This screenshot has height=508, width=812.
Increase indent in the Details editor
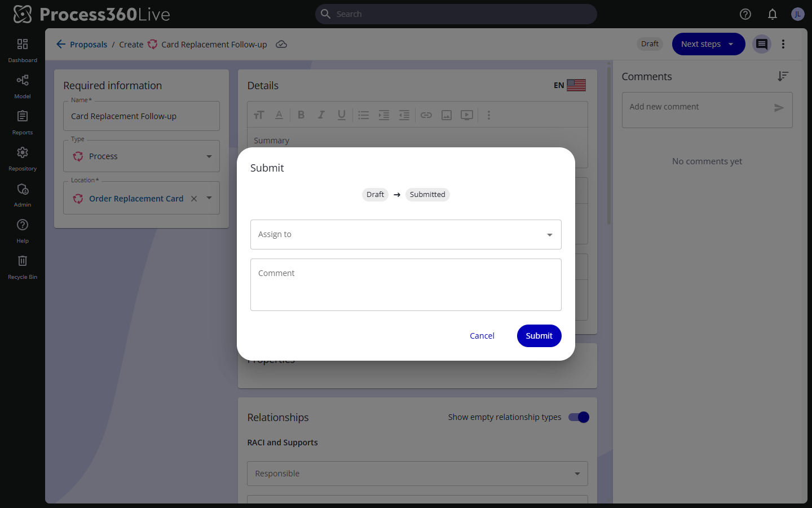384,115
